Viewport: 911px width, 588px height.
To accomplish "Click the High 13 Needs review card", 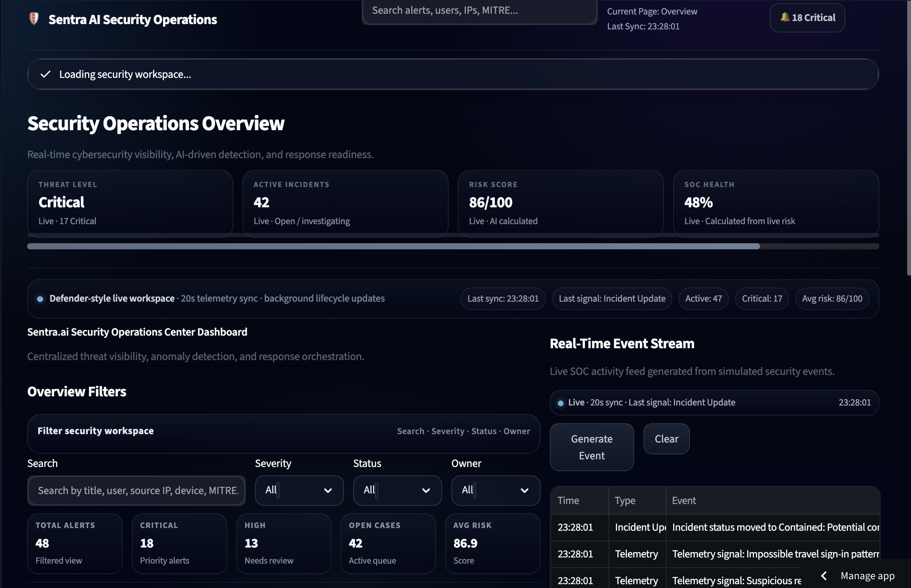I will (x=284, y=543).
